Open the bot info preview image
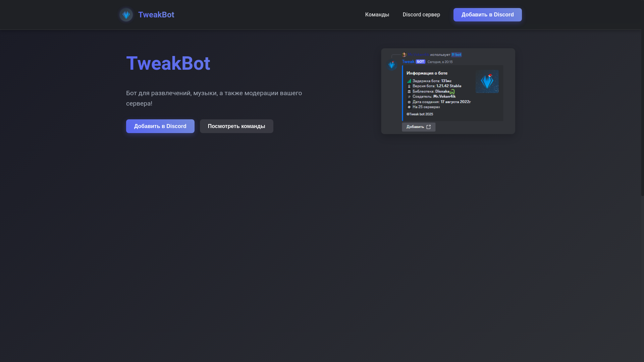644x362 pixels. pos(448,91)
